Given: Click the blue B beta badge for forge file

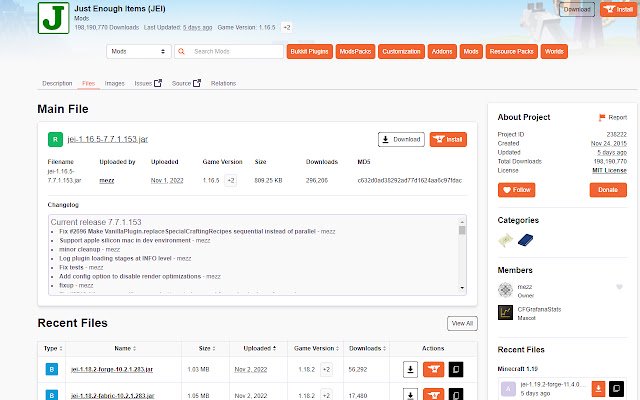Looking at the screenshot, I should click(51, 369).
